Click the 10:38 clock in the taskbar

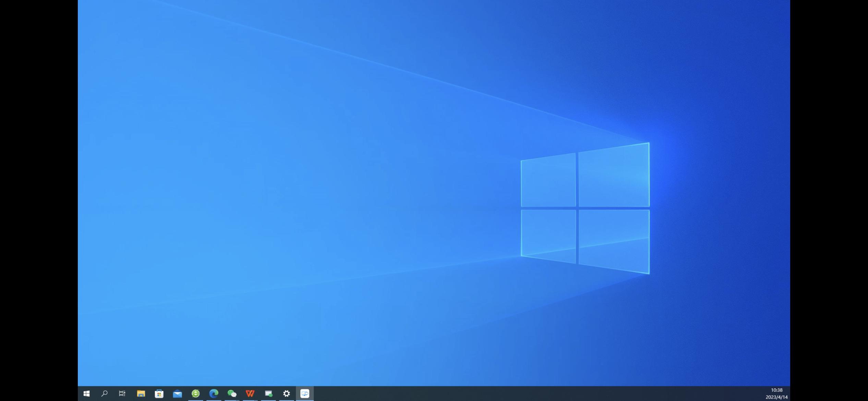click(x=776, y=390)
